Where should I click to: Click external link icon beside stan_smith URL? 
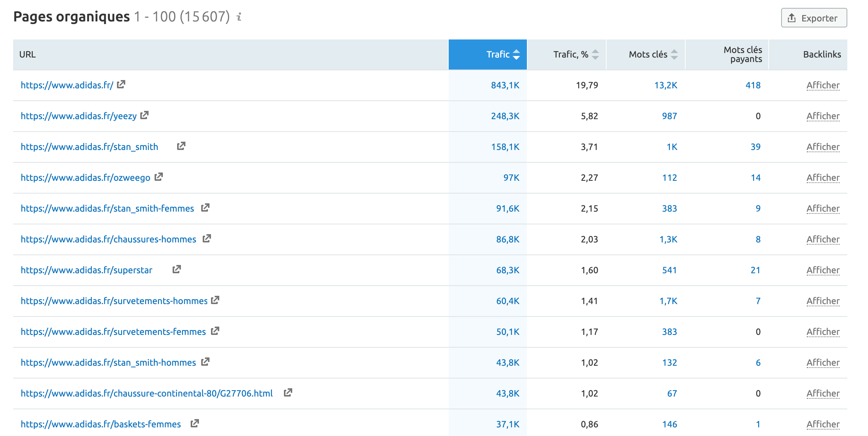coord(181,146)
